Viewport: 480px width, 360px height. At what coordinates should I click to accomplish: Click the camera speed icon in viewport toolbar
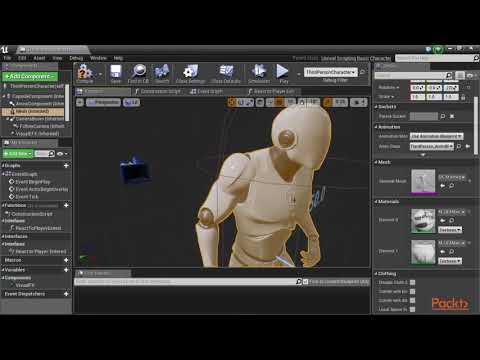pos(359,102)
